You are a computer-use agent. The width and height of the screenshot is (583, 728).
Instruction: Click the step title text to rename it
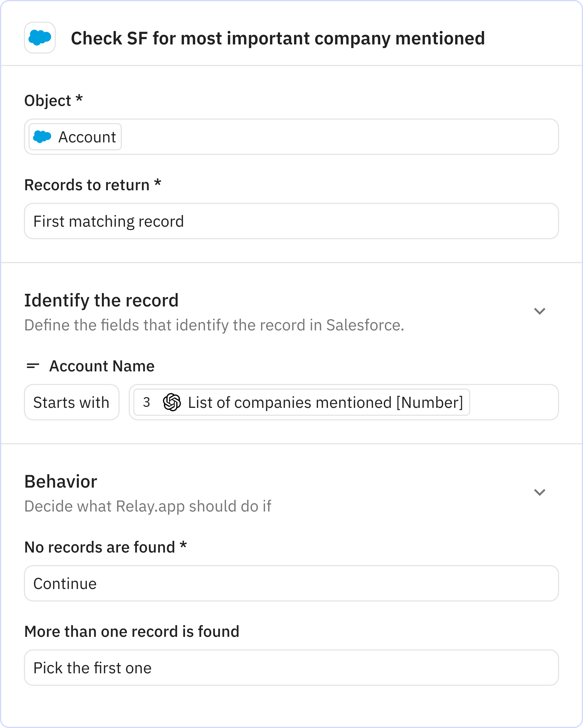tap(278, 38)
